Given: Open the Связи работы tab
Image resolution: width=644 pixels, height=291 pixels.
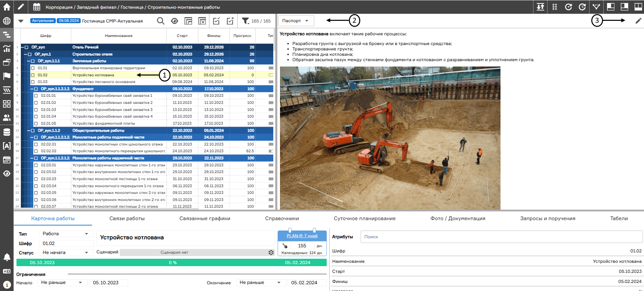Looking at the screenshot, I should click(127, 219).
